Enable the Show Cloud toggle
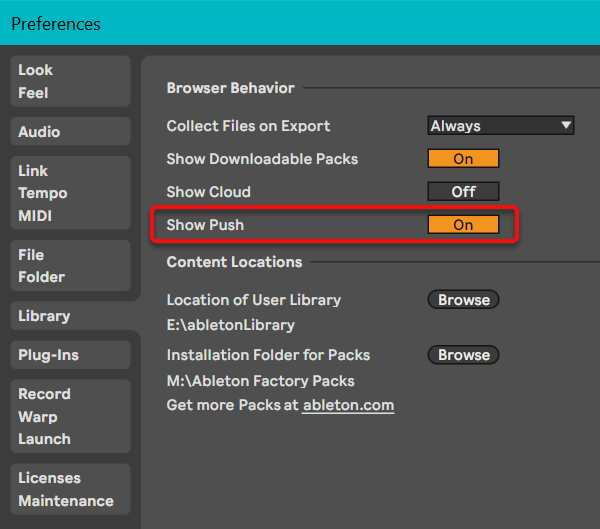 [463, 192]
